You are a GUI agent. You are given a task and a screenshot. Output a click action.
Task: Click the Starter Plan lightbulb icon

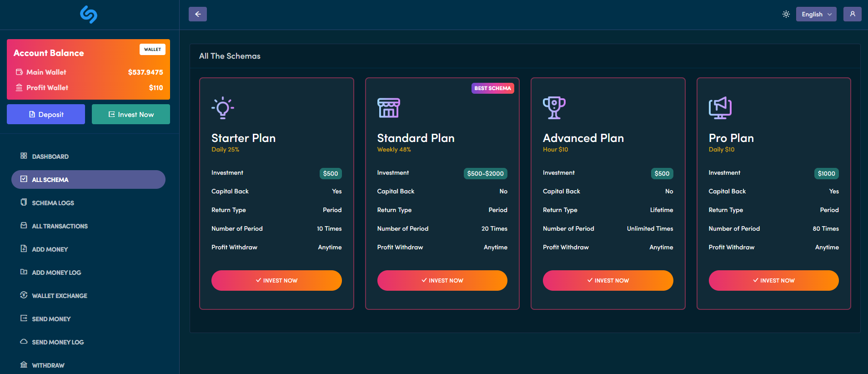223,108
